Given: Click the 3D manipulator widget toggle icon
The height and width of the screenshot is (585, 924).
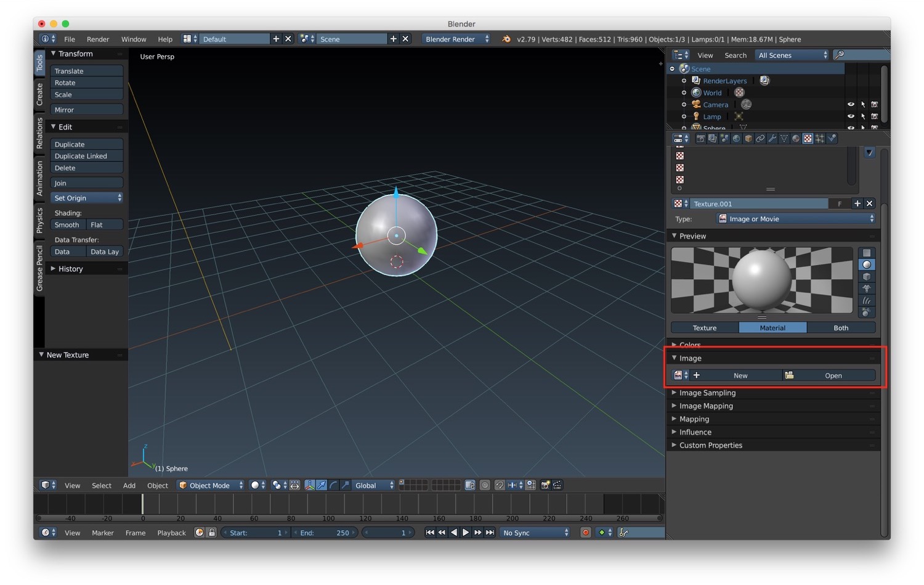Looking at the screenshot, I should click(310, 485).
